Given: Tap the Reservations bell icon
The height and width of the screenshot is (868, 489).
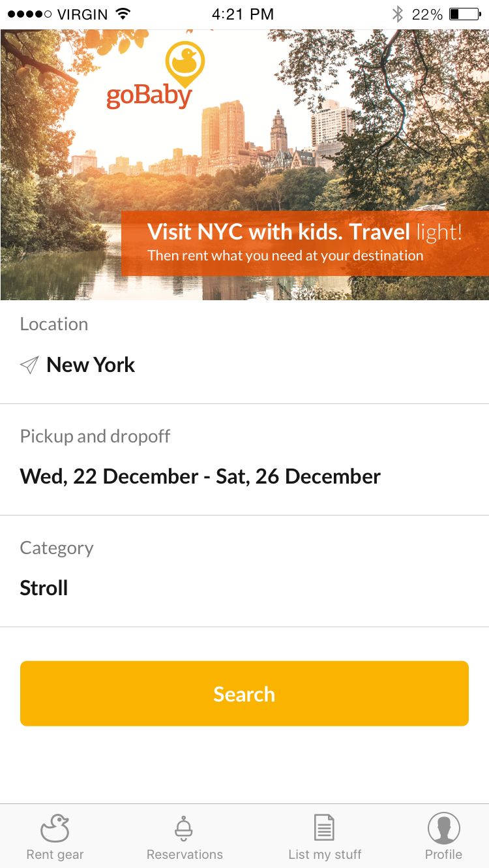Looking at the screenshot, I should pos(185,828).
